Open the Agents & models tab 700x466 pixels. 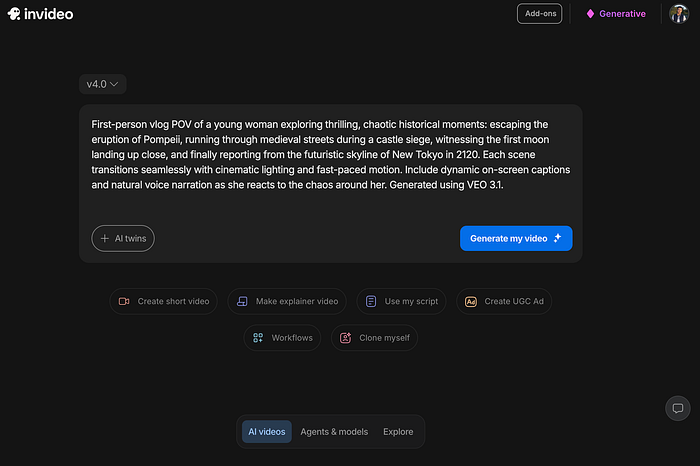pos(334,432)
